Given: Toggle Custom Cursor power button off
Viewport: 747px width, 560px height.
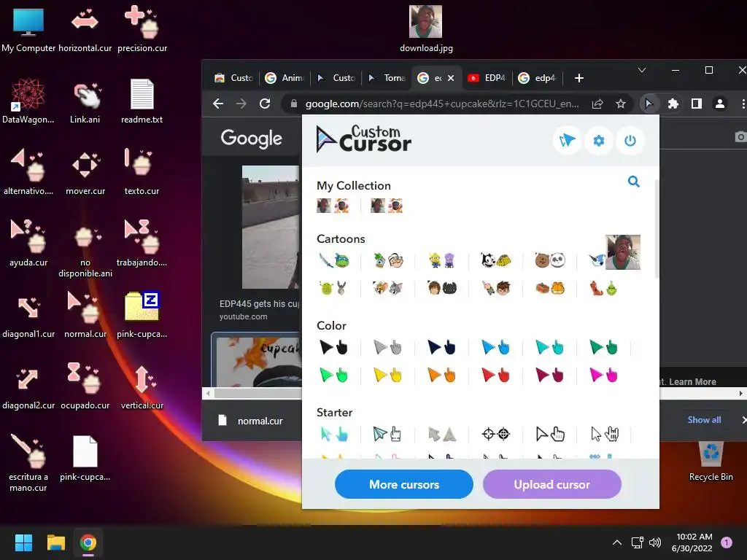Looking at the screenshot, I should point(630,141).
